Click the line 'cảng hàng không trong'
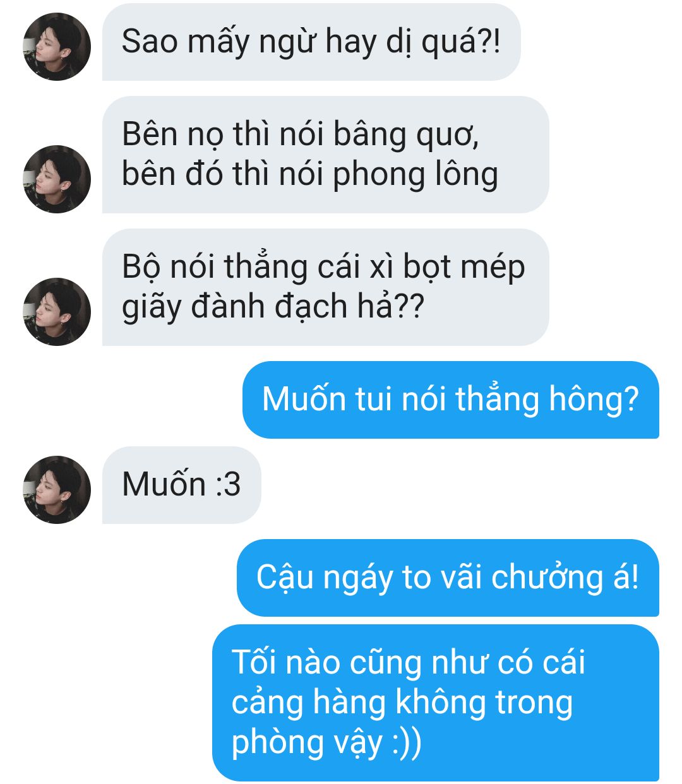 [x=402, y=703]
